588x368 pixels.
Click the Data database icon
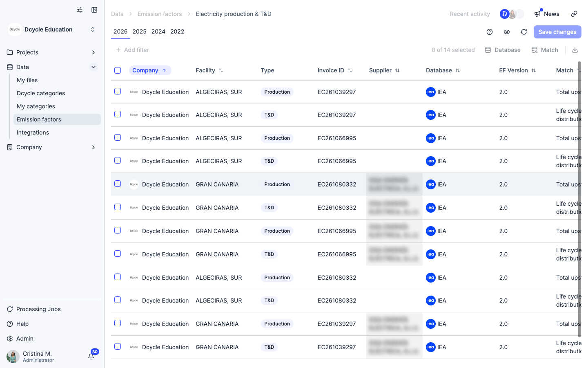tap(10, 67)
